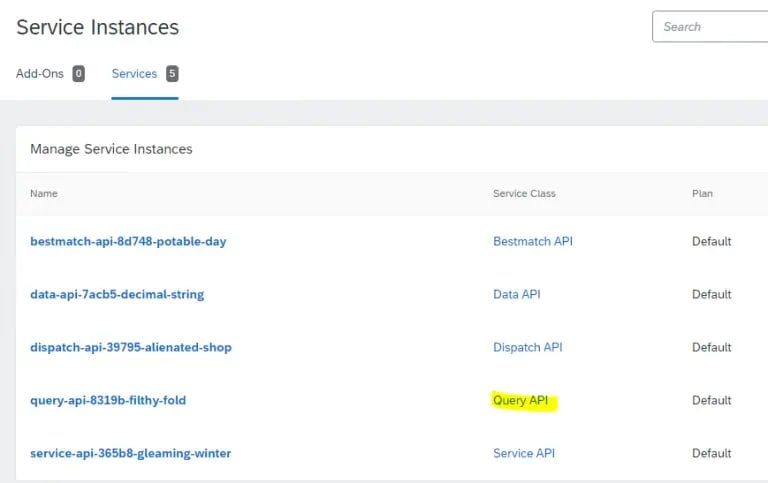Click the Name column header
Image resolution: width=768 pixels, height=483 pixels.
pyautogui.click(x=44, y=193)
